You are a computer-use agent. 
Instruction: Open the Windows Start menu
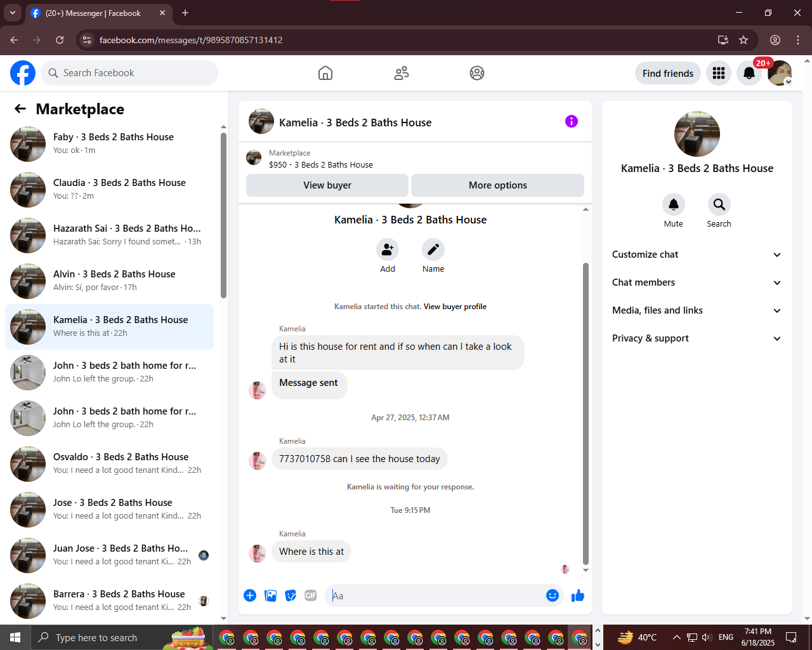coord(15,637)
